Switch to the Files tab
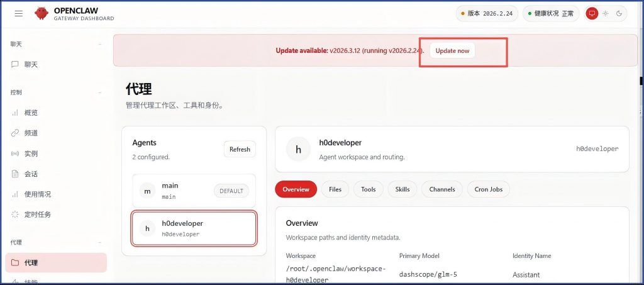 coord(335,189)
